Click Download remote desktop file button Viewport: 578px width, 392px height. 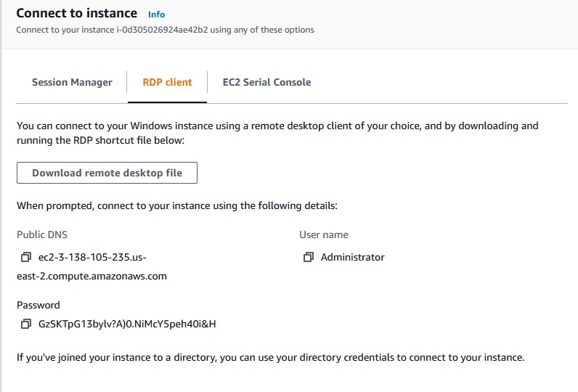(107, 173)
